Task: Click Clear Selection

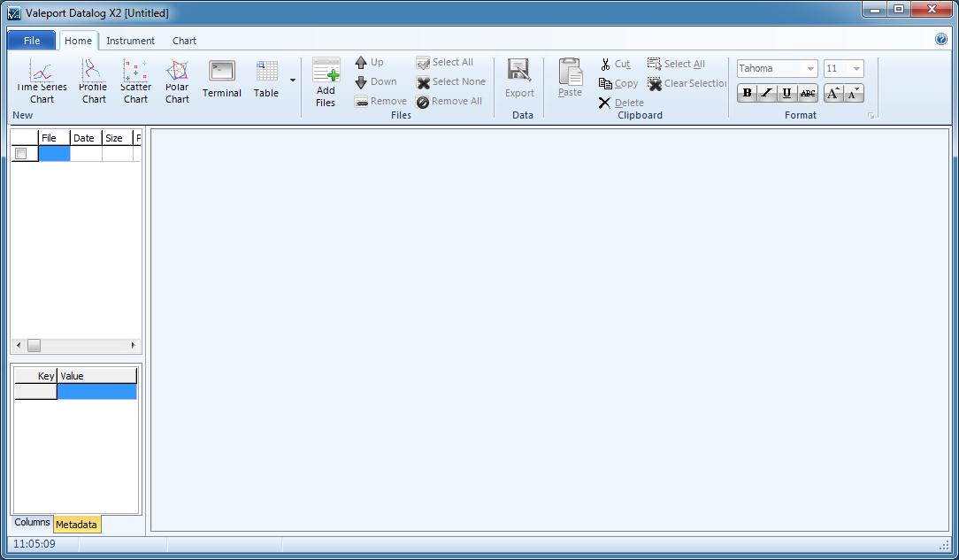Action: coord(687,84)
